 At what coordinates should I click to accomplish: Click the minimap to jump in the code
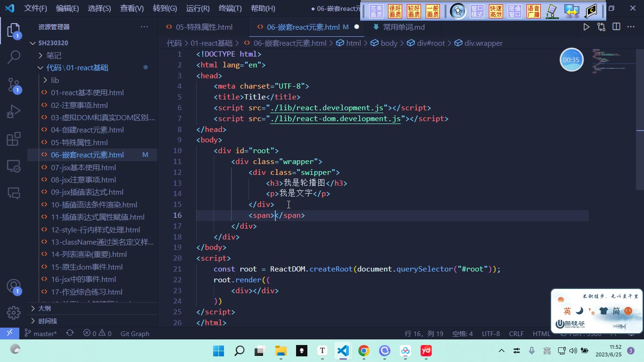coord(613,61)
